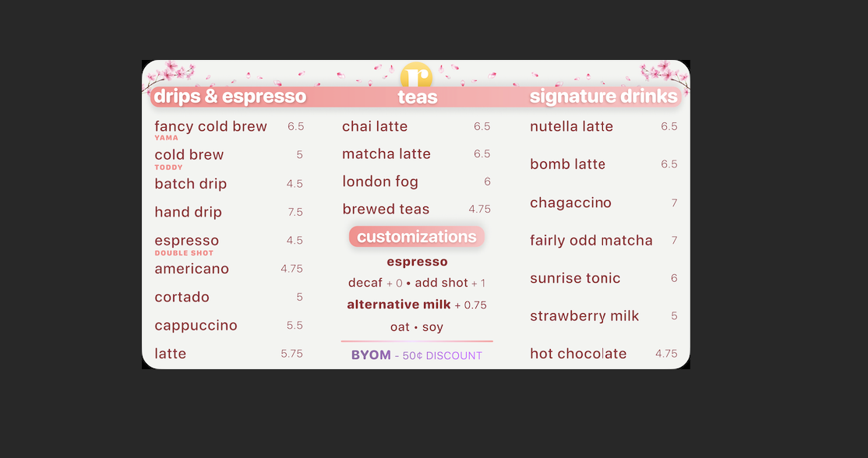This screenshot has width=868, height=458.
Task: Click the "alternative milk" bold label
Action: click(399, 305)
